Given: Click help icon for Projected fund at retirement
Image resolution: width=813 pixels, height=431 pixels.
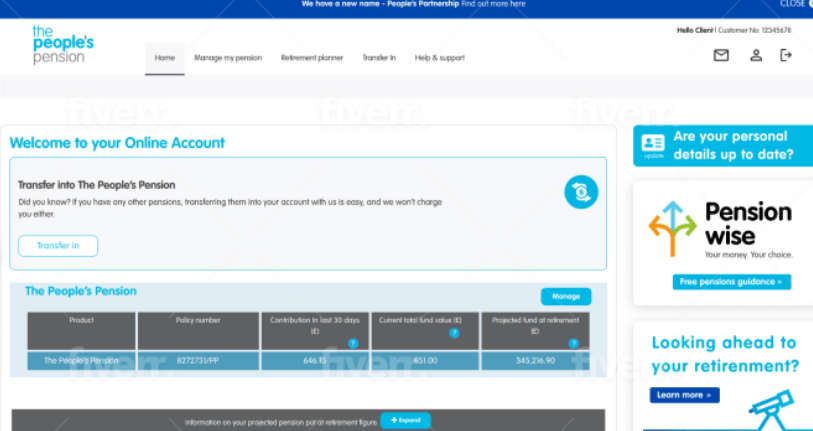Looking at the screenshot, I should click(573, 343).
